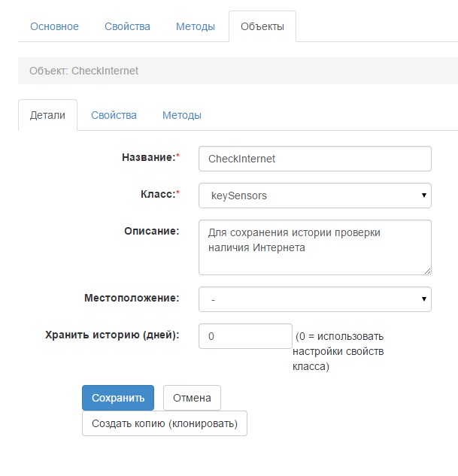
Task: Click the Местоположение: field label
Action: tap(132, 298)
